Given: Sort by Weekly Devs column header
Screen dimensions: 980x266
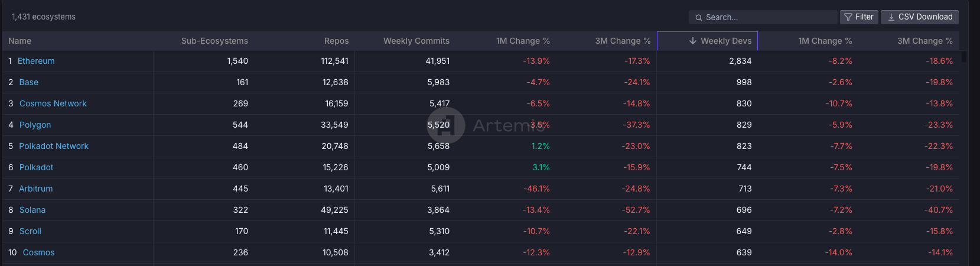Looking at the screenshot, I should point(726,41).
